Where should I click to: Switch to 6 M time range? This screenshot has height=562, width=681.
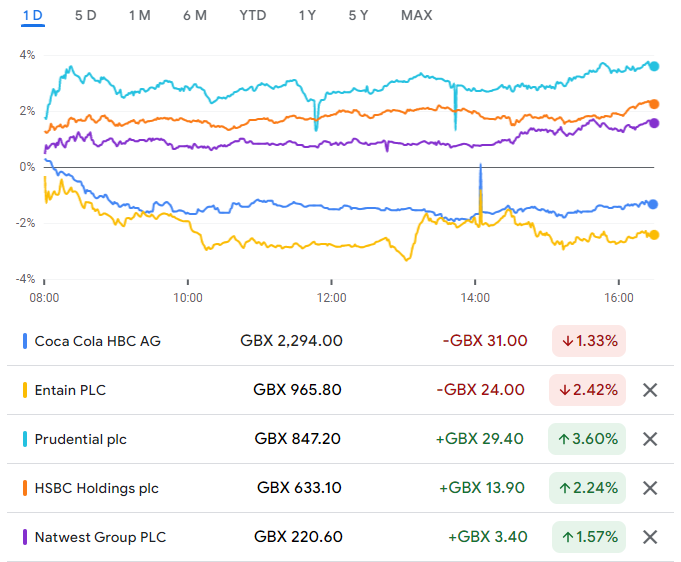click(x=195, y=16)
